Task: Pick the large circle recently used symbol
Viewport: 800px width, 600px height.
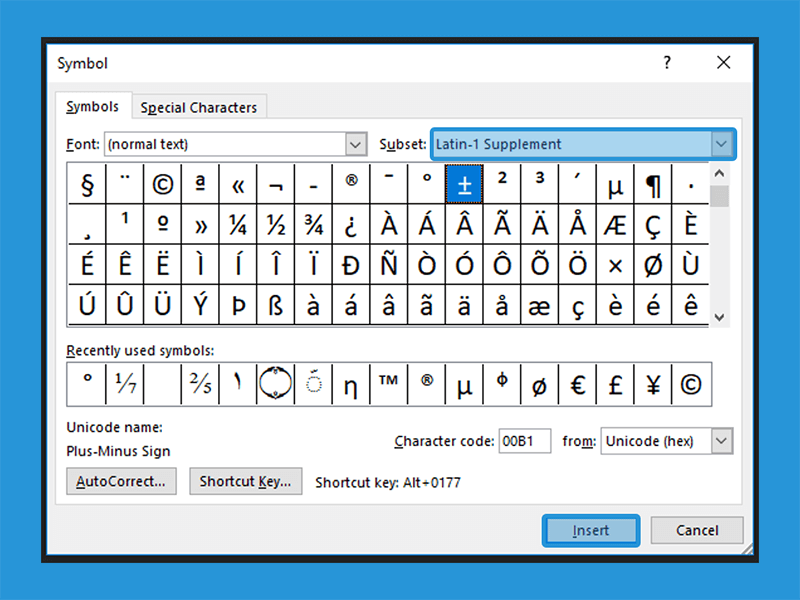Action: click(276, 384)
